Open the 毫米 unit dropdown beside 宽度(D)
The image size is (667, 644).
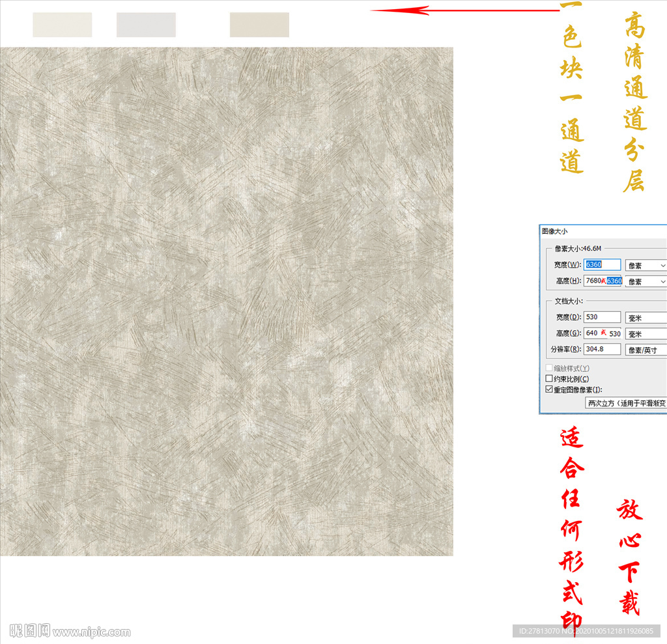tap(646, 318)
